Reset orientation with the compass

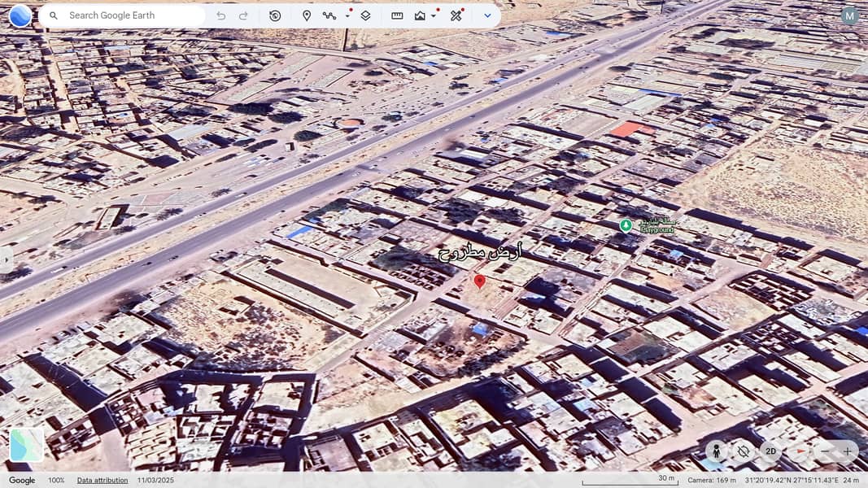[x=800, y=451]
